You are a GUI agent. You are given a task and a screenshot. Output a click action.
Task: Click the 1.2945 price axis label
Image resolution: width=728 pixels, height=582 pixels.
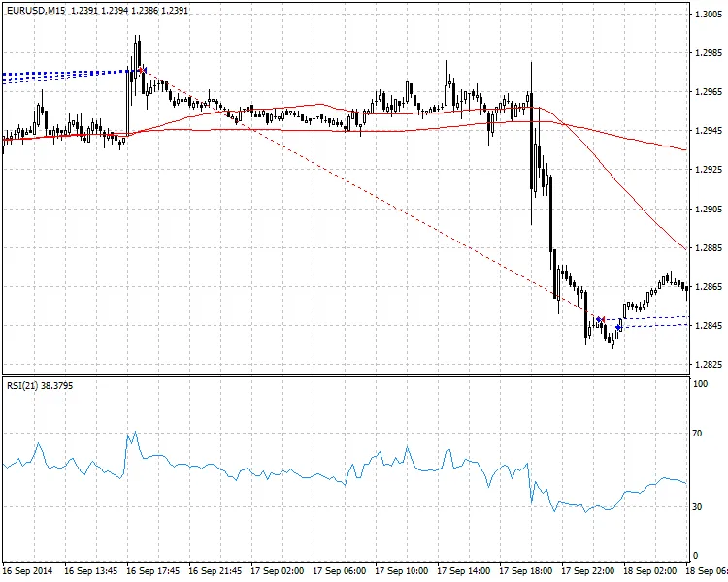pos(706,131)
